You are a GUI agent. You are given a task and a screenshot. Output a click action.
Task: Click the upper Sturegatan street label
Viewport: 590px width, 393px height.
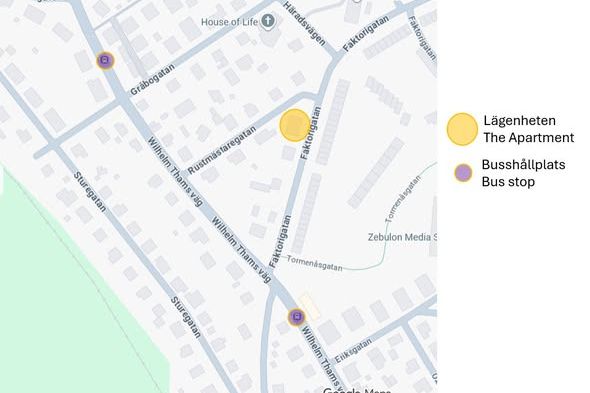(90, 192)
